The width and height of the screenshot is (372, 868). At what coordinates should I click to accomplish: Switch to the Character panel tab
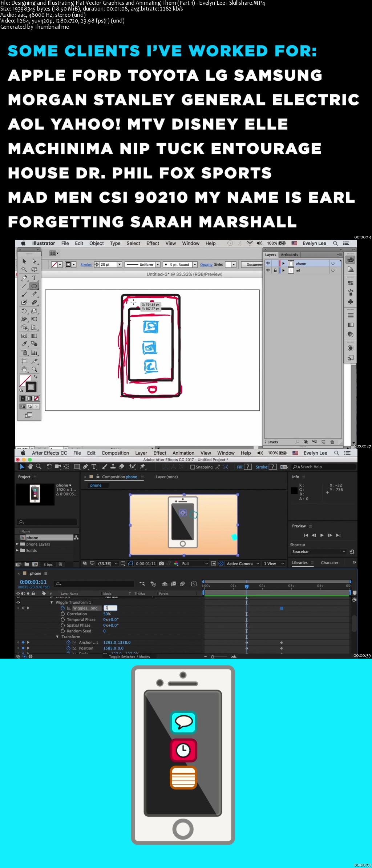[x=329, y=563]
